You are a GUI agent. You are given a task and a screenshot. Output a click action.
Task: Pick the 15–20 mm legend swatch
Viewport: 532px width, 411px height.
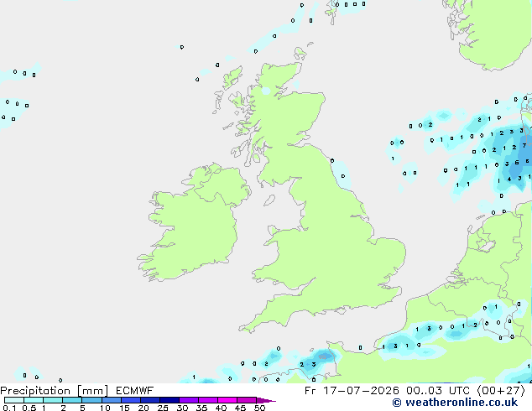(x=131, y=400)
